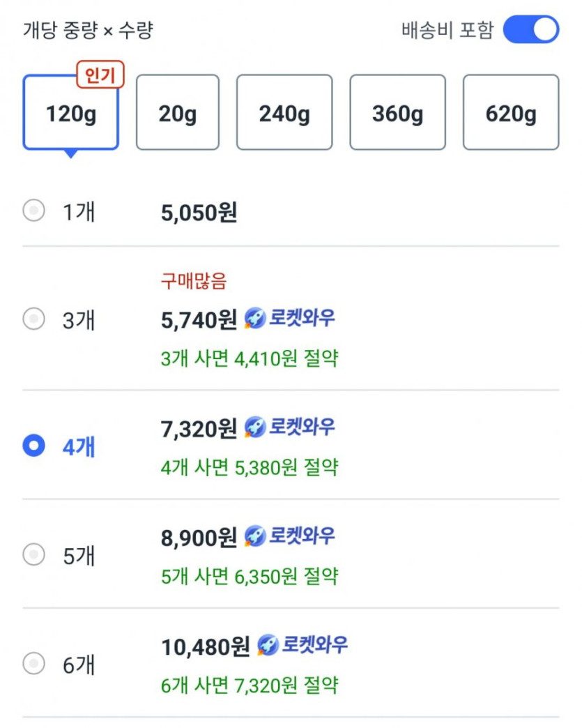This screenshot has height=728, width=582.
Task: Click the rocket icon on 5개 row
Action: pyautogui.click(x=255, y=536)
